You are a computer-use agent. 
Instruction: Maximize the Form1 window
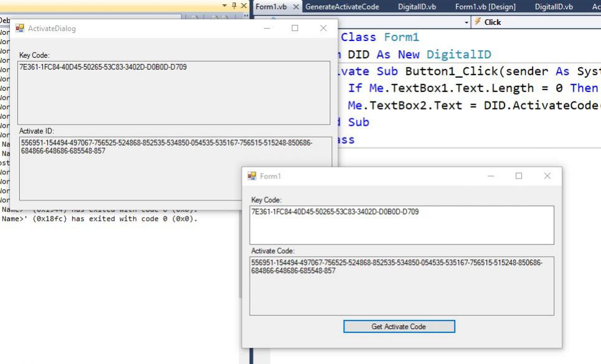519,176
